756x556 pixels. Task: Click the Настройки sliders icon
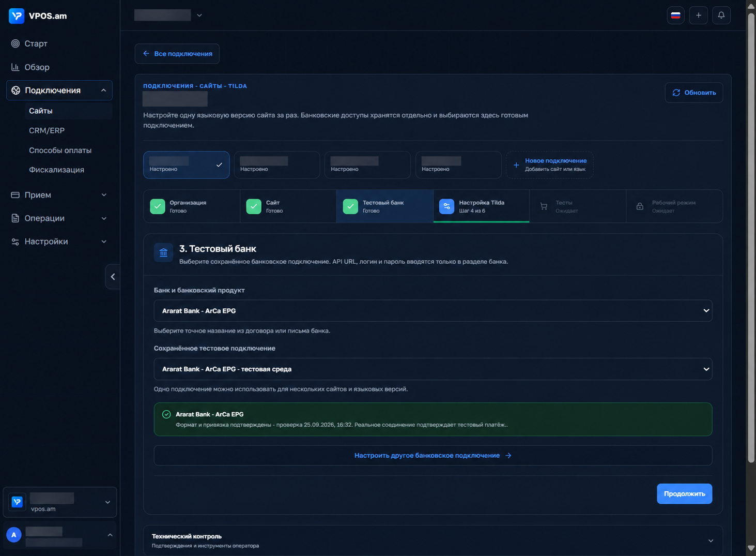point(16,242)
